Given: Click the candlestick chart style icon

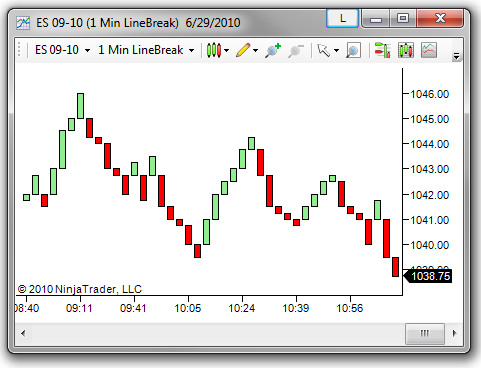Looking at the screenshot, I should click(x=214, y=50).
